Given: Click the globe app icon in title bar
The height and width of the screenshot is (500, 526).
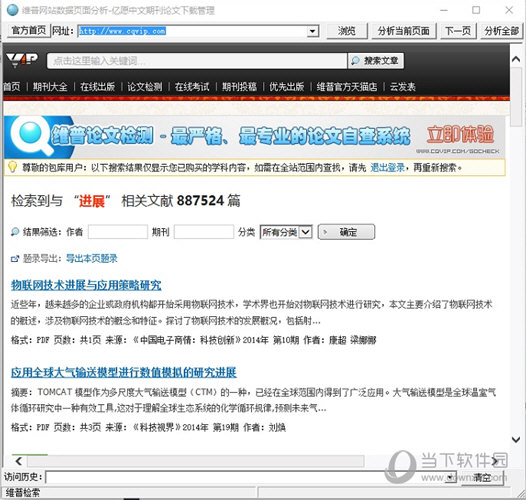Looking at the screenshot, I should tap(12, 10).
